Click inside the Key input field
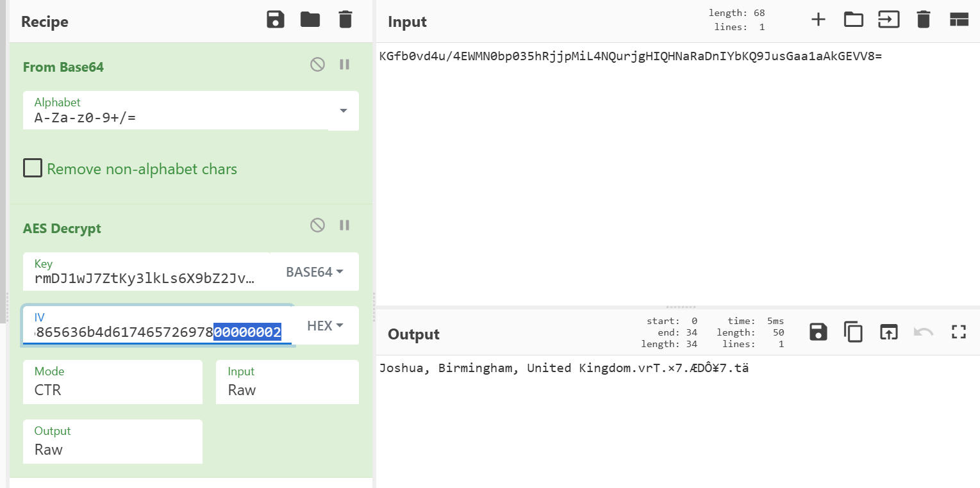The height and width of the screenshot is (488, 980). click(145, 279)
